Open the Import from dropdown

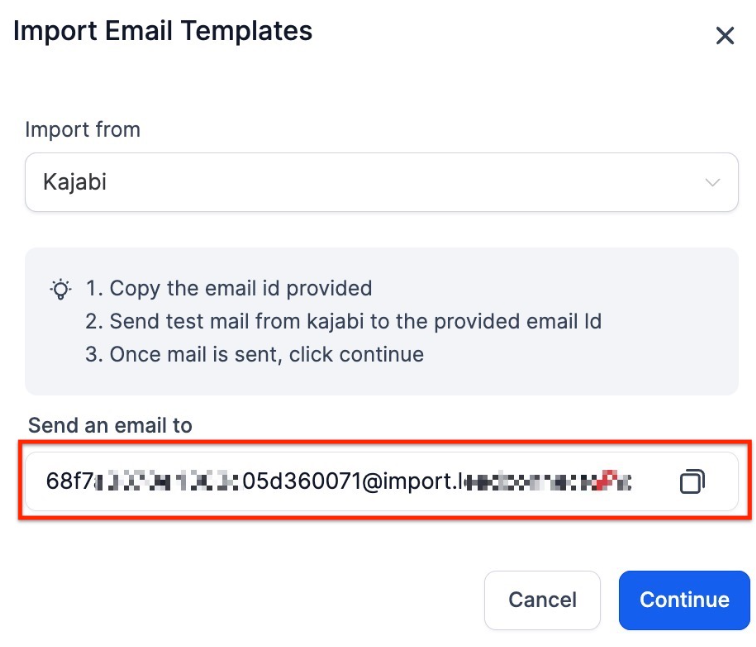[381, 182]
